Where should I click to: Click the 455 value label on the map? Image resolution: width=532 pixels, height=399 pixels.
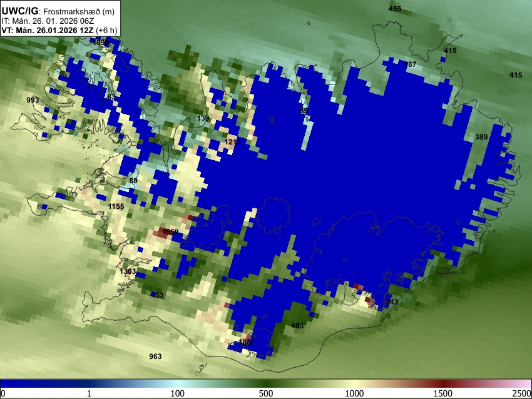(x=395, y=9)
